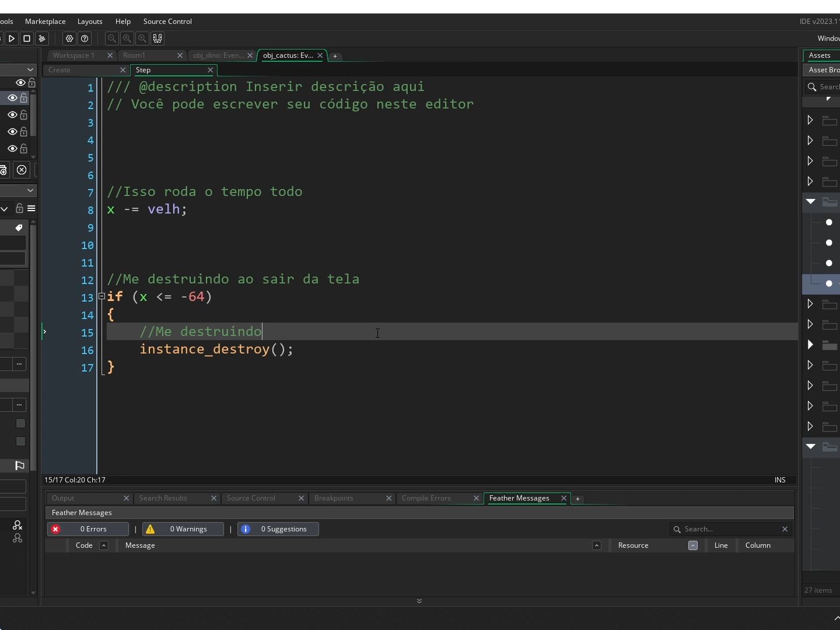
Task: Add a new workspace tab with plus
Action: [335, 56]
